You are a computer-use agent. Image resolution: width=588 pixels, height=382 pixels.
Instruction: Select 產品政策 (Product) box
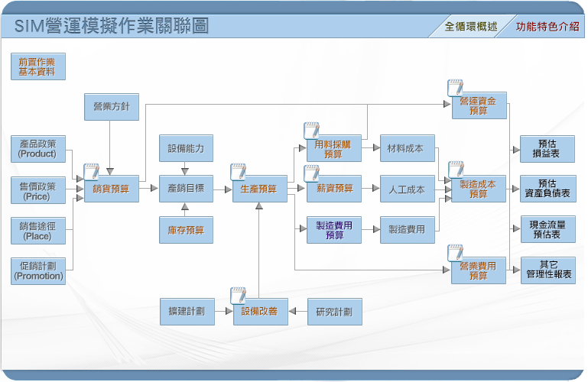[38, 149]
